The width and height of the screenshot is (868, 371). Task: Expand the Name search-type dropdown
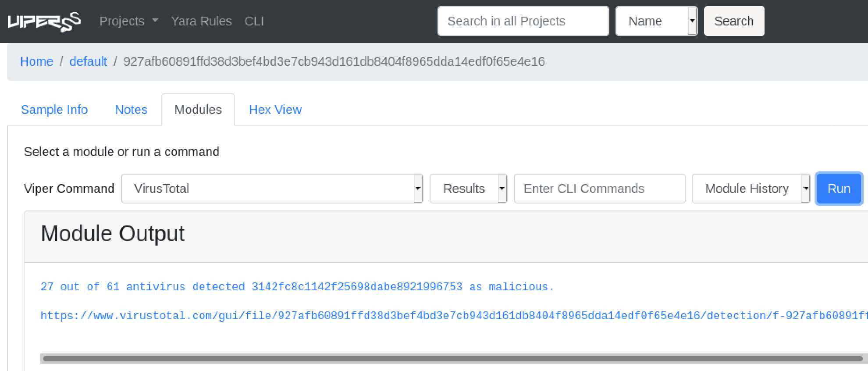tap(656, 21)
